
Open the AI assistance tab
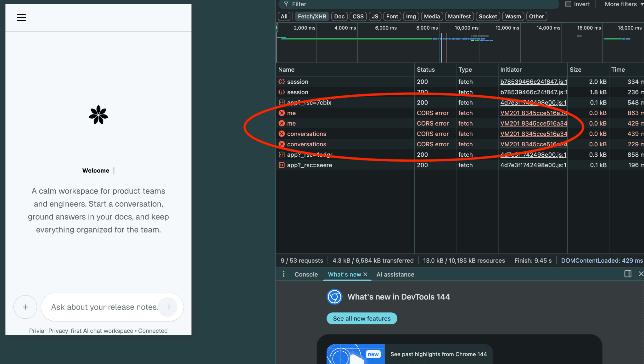tap(395, 274)
